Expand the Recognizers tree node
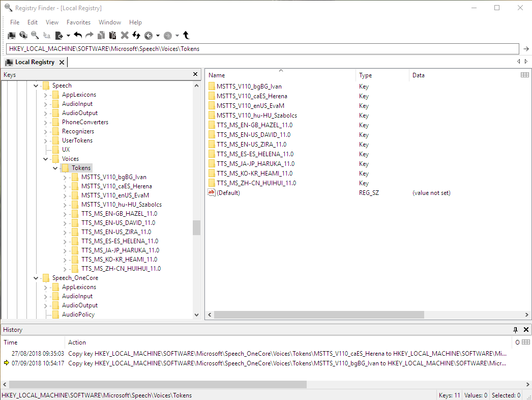Screen dimensions: 532x400 coord(45,132)
